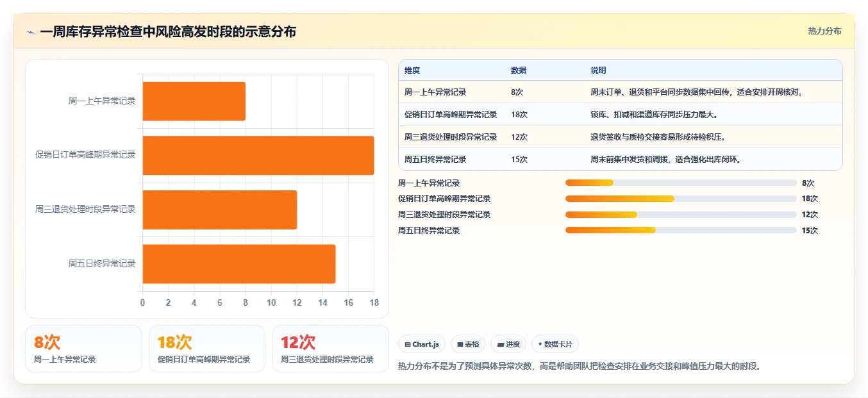This screenshot has height=398, width=868.
Task: Click the progress bar for 周一上午异常记录
Action: pos(681,183)
